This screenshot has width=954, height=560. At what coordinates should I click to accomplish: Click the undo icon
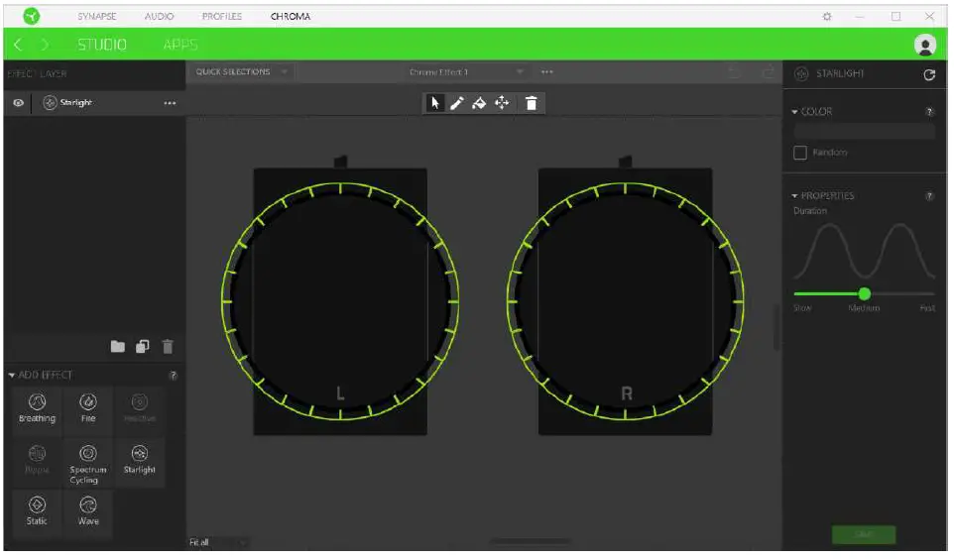735,72
